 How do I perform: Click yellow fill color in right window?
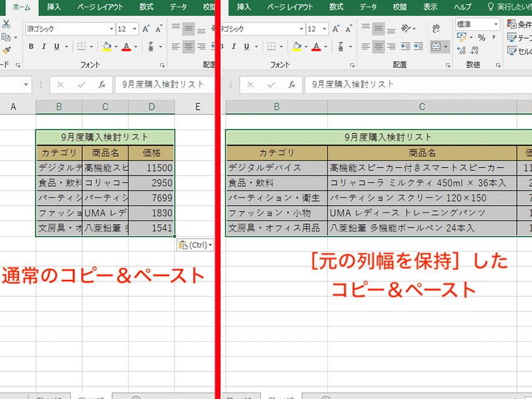tap(296, 47)
